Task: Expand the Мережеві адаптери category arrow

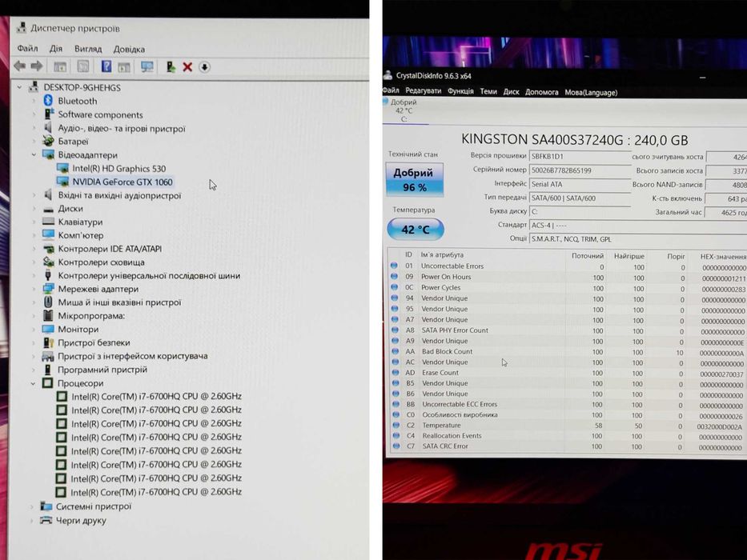Action: 34,289
